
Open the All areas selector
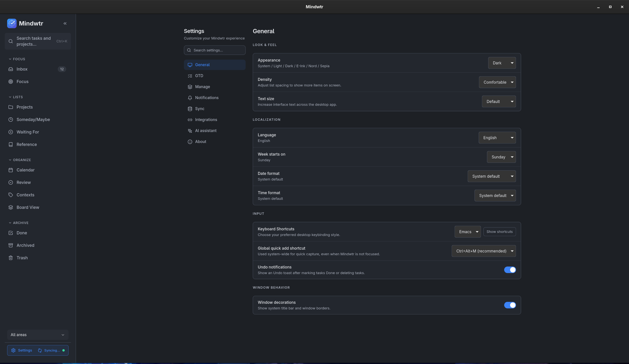(x=38, y=335)
